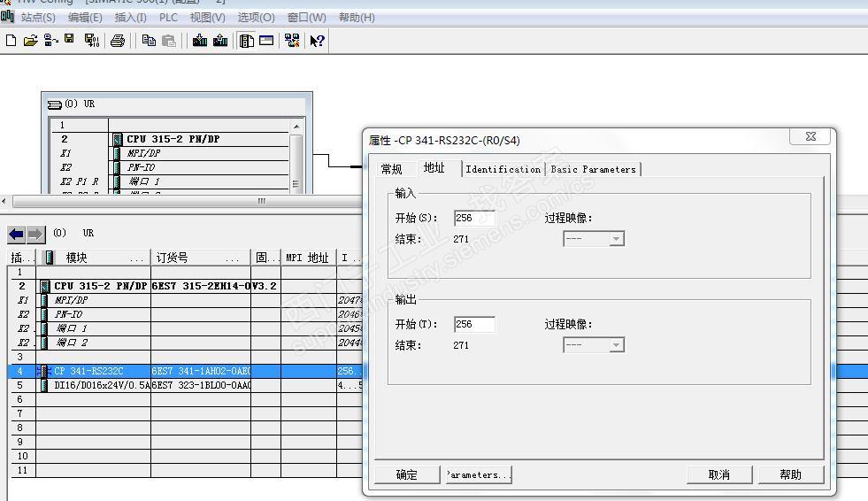Print the configuration via the printer icon
Screen dimensions: 868x501
point(118,41)
